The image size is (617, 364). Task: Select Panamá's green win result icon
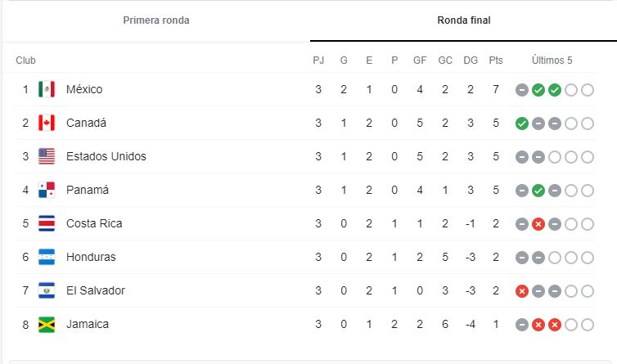[538, 191]
